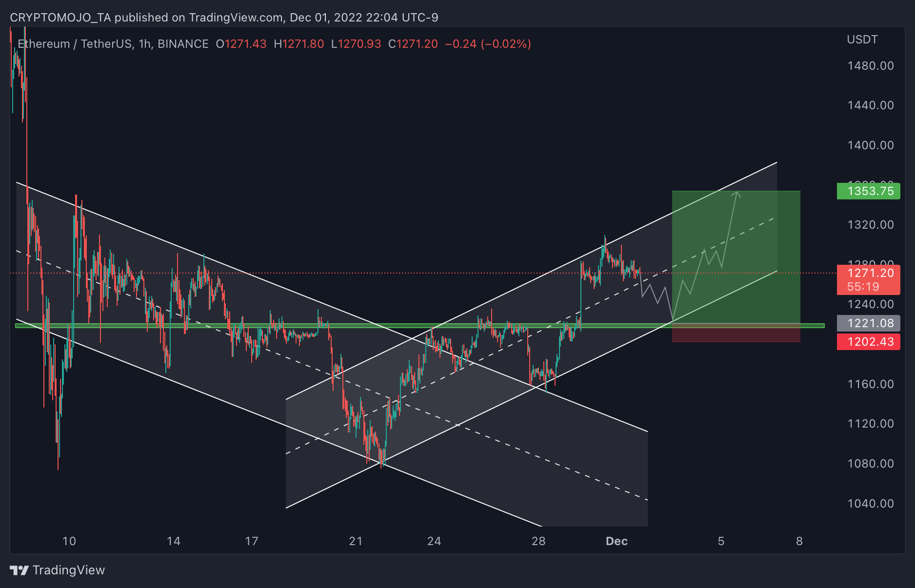Click the 1040.00 price axis label
This screenshot has height=588, width=915.
[x=871, y=504]
